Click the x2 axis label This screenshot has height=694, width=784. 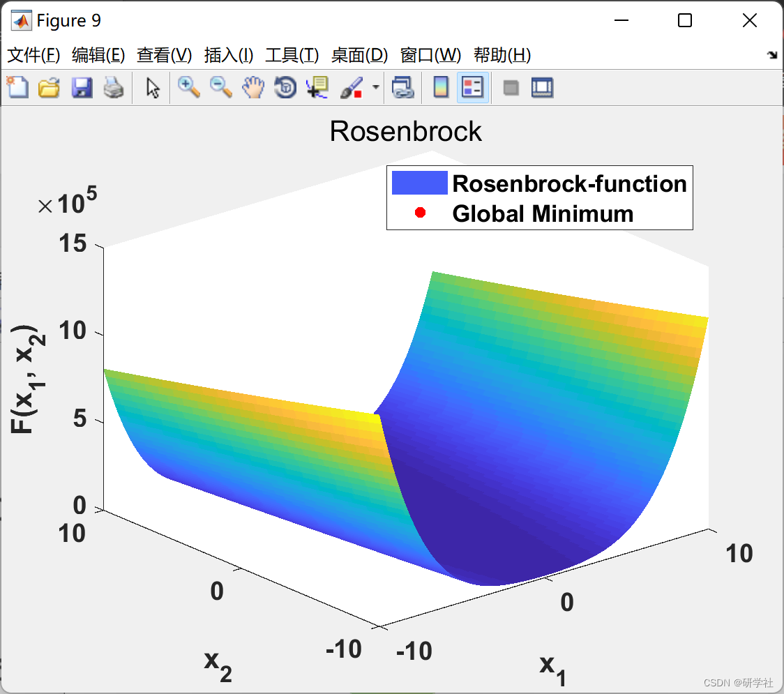(x=218, y=665)
